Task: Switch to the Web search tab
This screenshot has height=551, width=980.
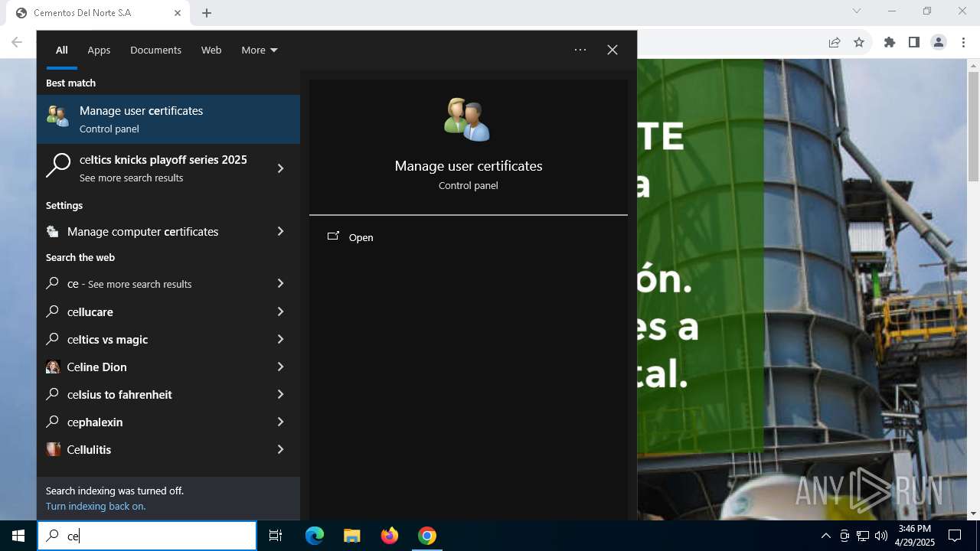Action: (211, 50)
